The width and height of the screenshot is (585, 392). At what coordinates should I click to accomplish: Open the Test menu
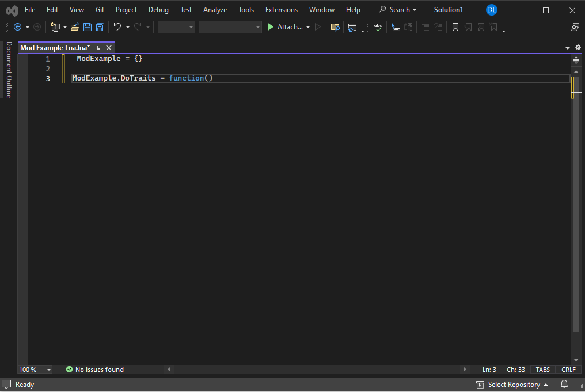click(x=186, y=10)
